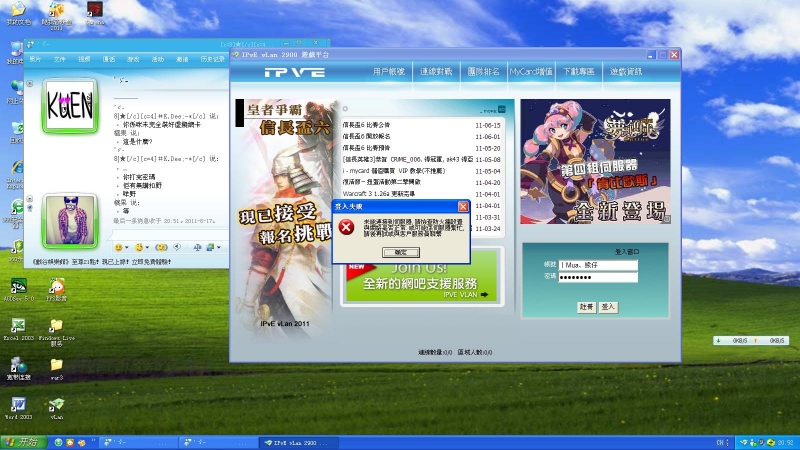
Task: Launch Word 2003 desktop shortcut
Action: (x=18, y=408)
